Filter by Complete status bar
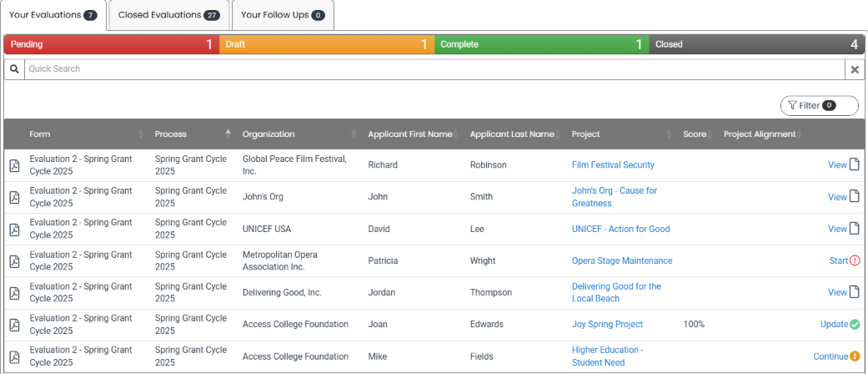This screenshot has width=868, height=374. (542, 44)
